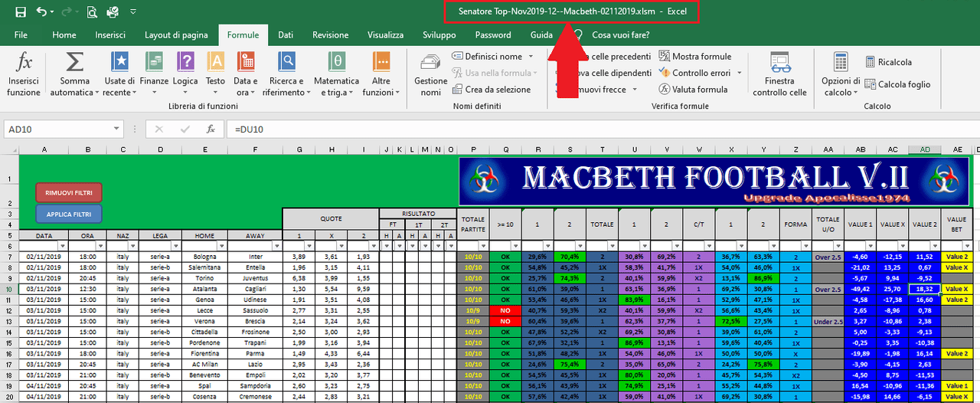Open LEGA column filter dropdown
980x403 pixels.
pyautogui.click(x=176, y=246)
